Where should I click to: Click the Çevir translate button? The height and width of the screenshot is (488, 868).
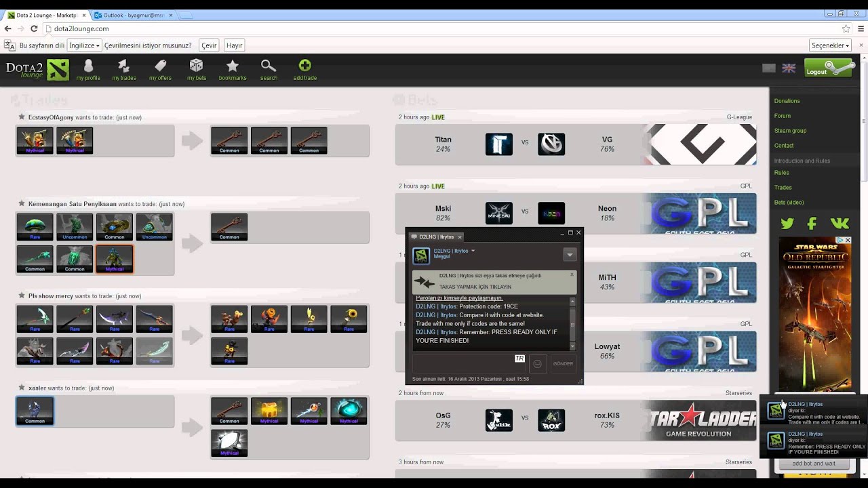point(209,45)
